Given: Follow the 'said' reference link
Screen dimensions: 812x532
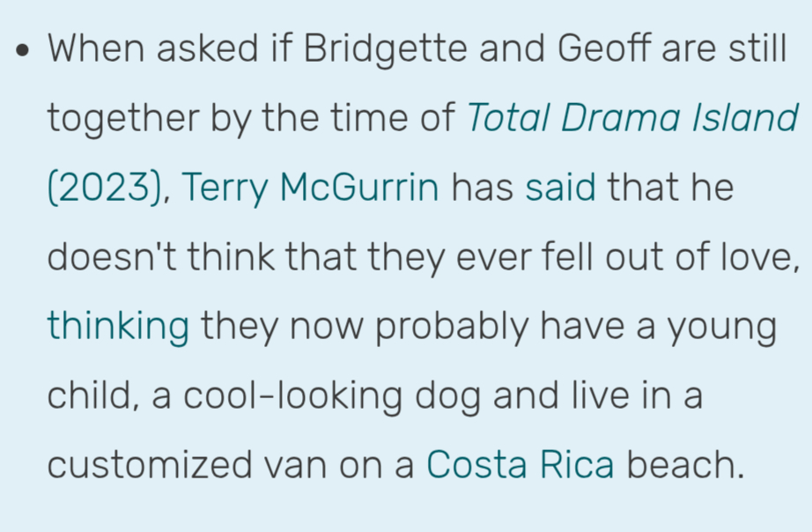Looking at the screenshot, I should coord(560,188).
